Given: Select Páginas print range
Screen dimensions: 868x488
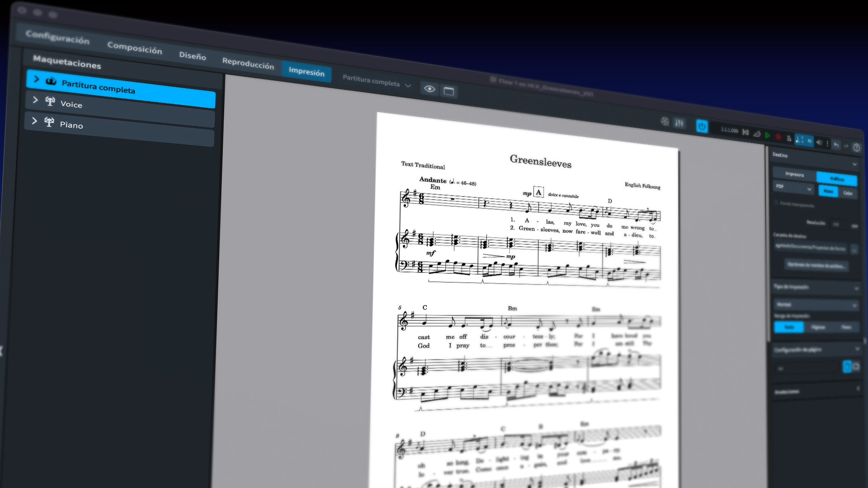Looking at the screenshot, I should point(818,328).
